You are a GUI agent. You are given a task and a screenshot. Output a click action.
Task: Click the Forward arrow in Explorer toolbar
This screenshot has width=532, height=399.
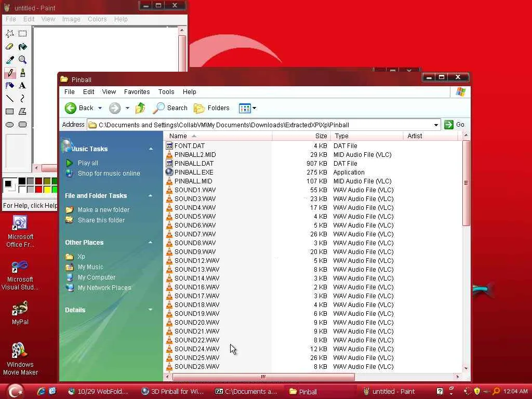coord(115,108)
